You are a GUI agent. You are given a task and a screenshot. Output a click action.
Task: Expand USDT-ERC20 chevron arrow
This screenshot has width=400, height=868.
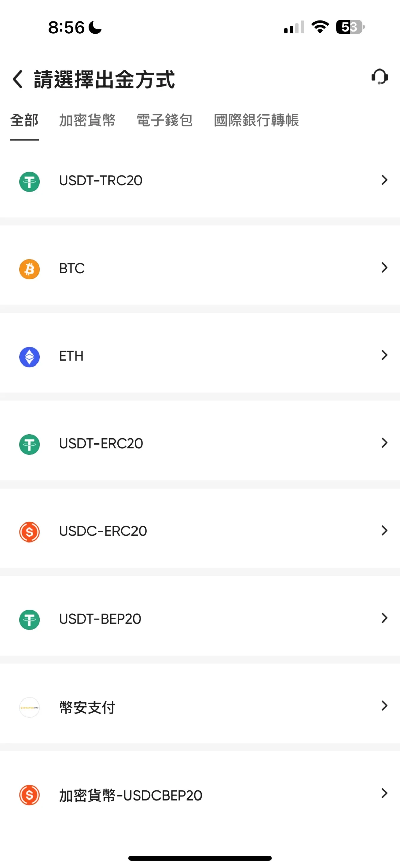pyautogui.click(x=384, y=442)
